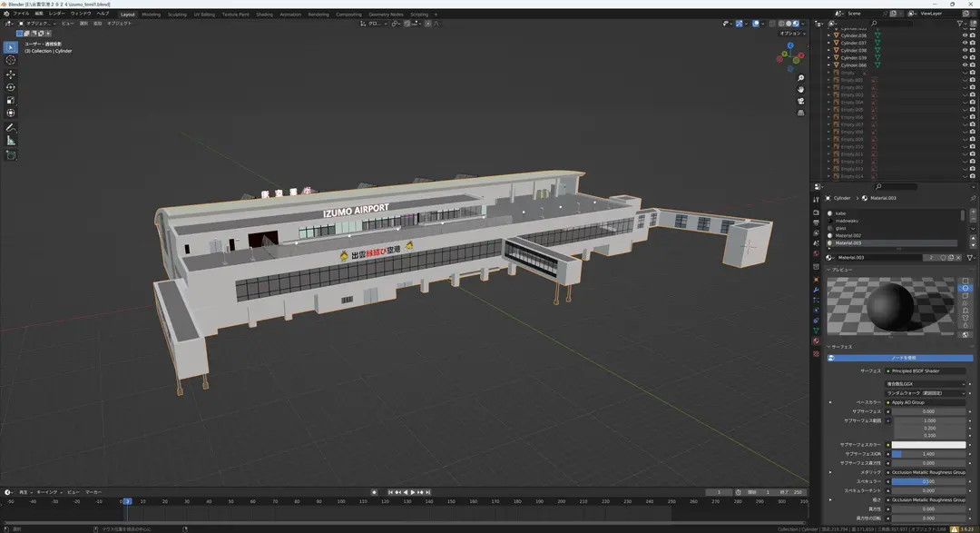Select the sphere preview shape icon
The image size is (980, 533).
point(965,289)
